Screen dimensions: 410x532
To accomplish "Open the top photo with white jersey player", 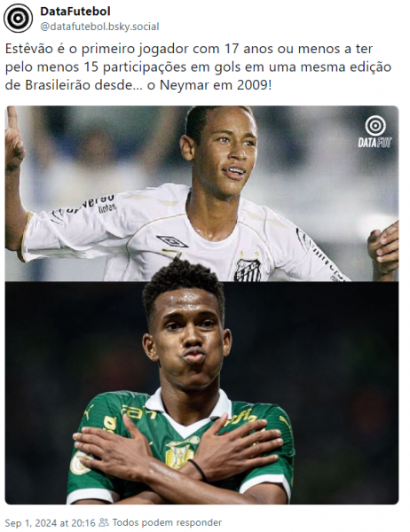I will (x=201, y=193).
